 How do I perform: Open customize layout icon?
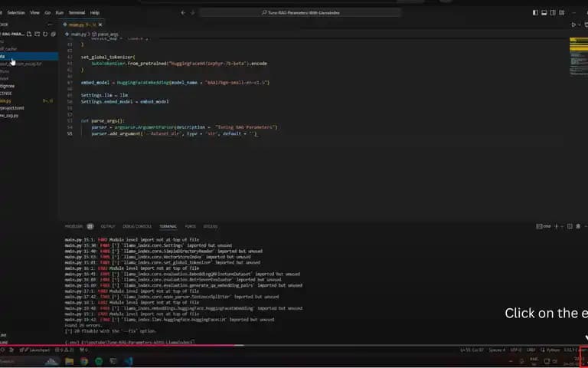tap(562, 13)
